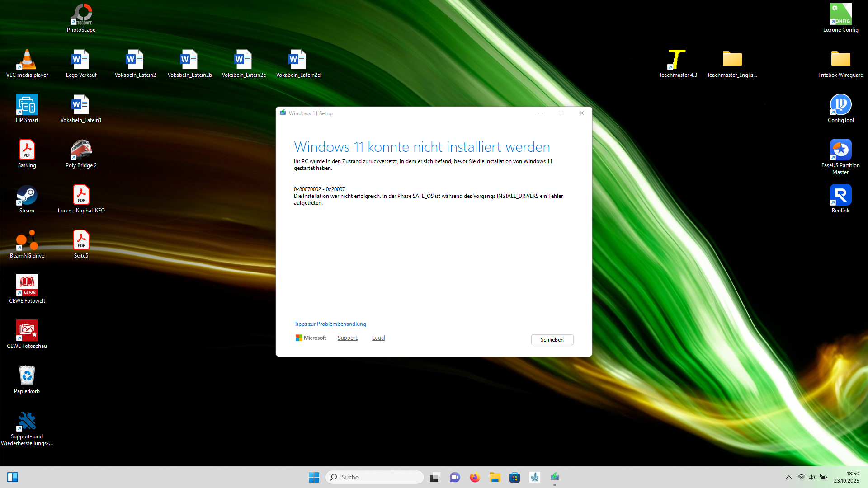Select the Vokabeln_Latein2c document icon
The width and height of the screenshot is (868, 488).
(x=244, y=63)
